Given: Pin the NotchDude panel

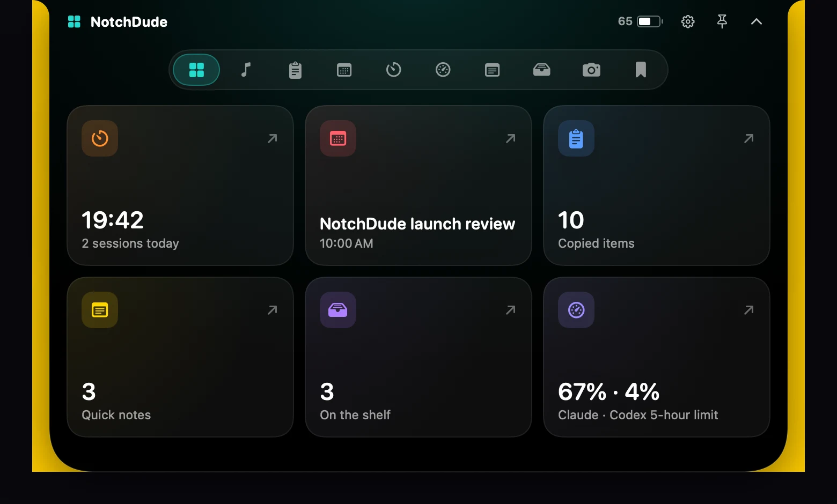Looking at the screenshot, I should pyautogui.click(x=722, y=21).
